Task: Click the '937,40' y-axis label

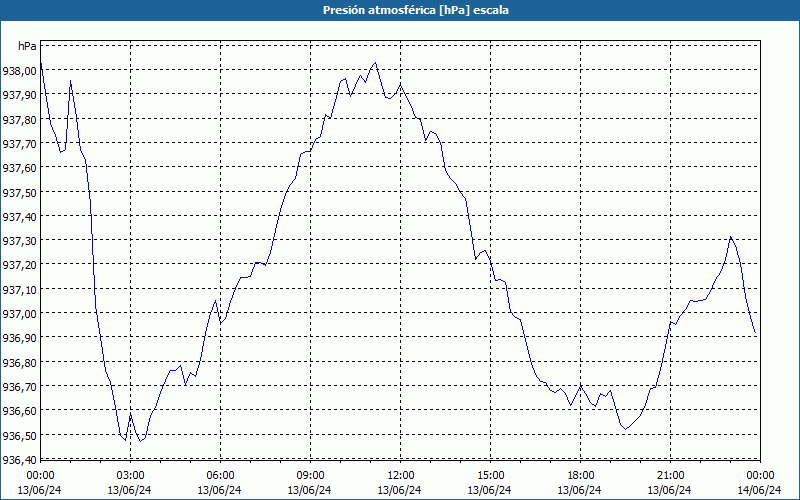Action: 19,216
